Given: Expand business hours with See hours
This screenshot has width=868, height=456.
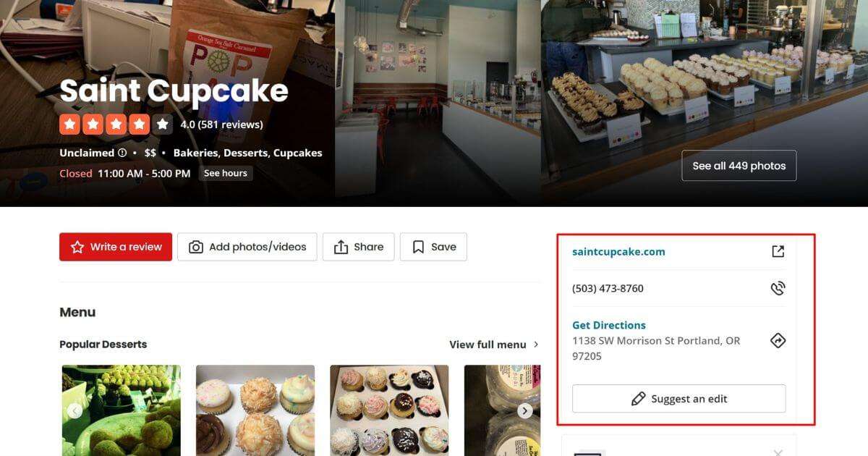Looking at the screenshot, I should 226,174.
